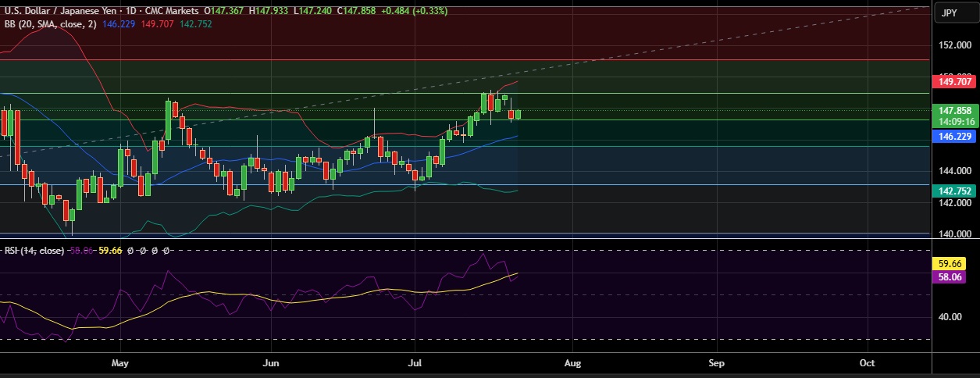The height and width of the screenshot is (378, 980).
Task: Click the Oct label on time axis
Action: (x=866, y=363)
